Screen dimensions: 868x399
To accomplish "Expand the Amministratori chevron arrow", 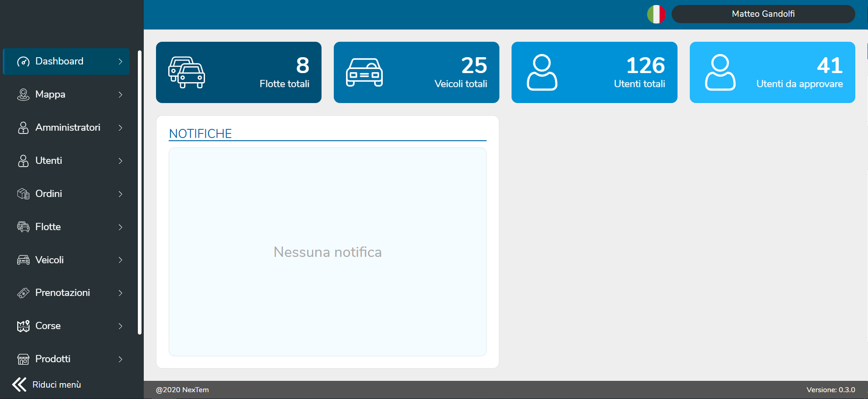I will click(x=121, y=128).
